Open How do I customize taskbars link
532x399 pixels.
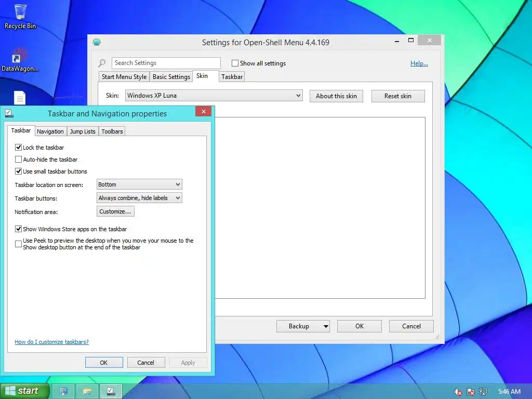pyautogui.click(x=51, y=342)
